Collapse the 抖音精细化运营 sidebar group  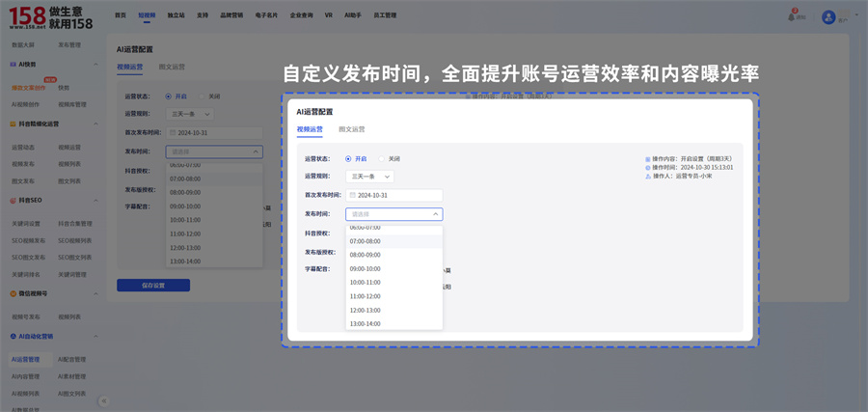(97, 124)
